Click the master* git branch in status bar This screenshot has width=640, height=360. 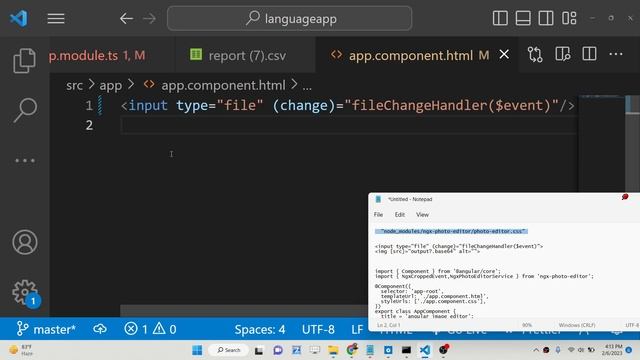(46, 329)
